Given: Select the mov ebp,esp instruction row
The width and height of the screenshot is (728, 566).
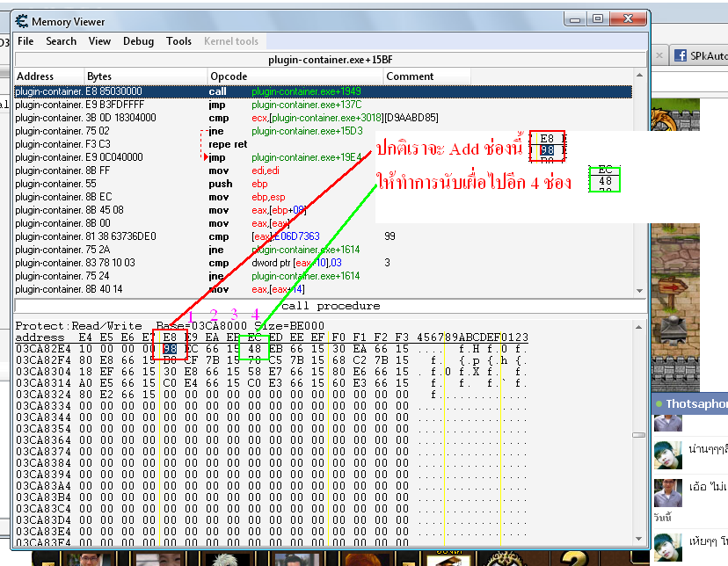Looking at the screenshot, I should (x=324, y=197).
